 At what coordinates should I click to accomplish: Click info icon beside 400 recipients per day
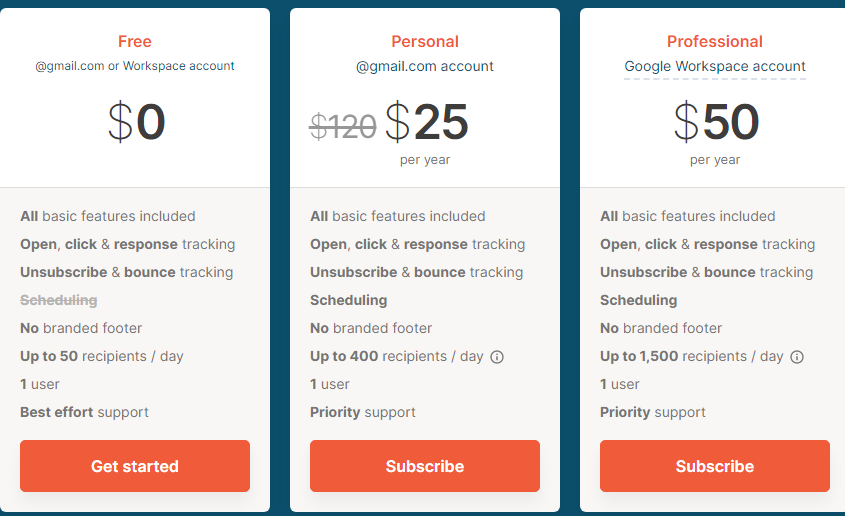coord(497,357)
